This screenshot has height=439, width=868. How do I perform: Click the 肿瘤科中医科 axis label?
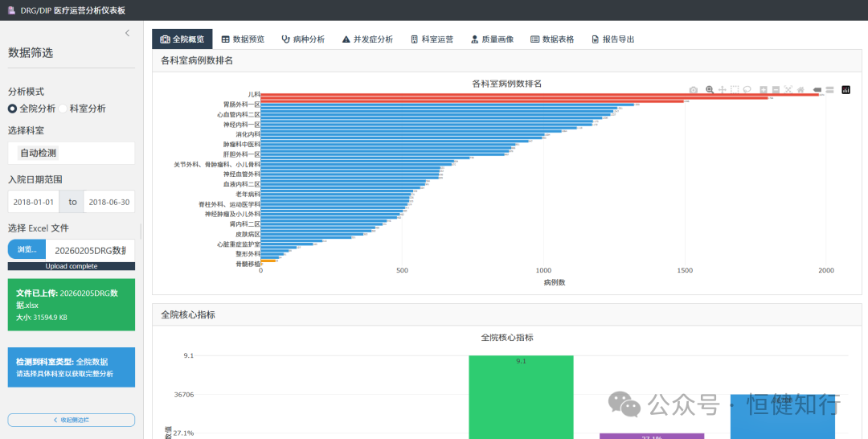(241, 145)
